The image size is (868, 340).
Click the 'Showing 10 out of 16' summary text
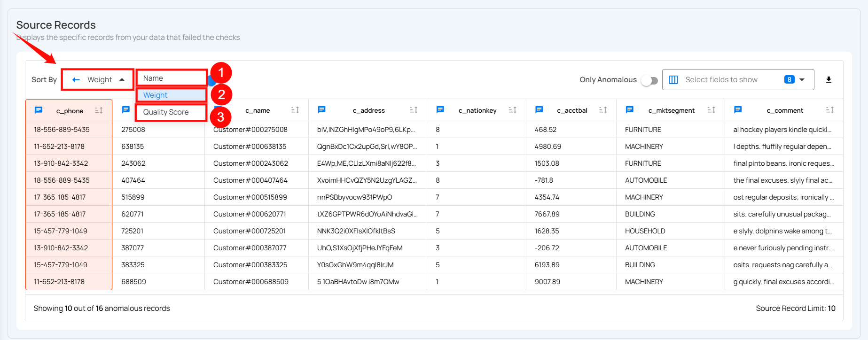click(102, 309)
